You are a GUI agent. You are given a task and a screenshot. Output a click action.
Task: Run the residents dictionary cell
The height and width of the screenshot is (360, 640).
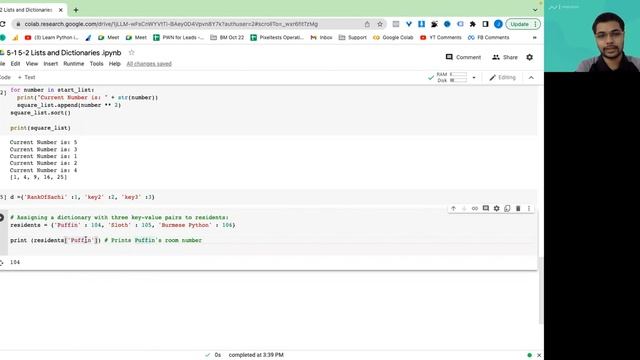click(x=2, y=218)
